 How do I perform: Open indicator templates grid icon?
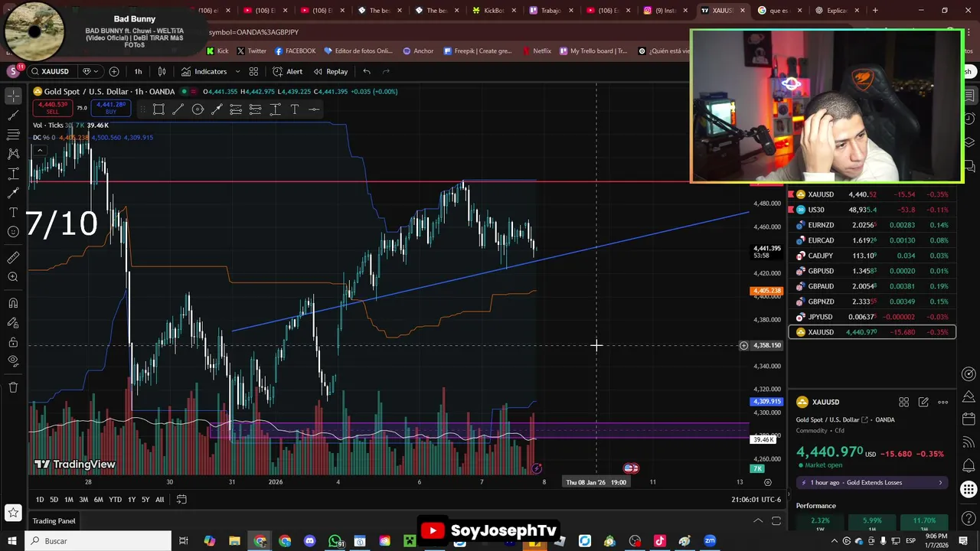(x=253, y=71)
